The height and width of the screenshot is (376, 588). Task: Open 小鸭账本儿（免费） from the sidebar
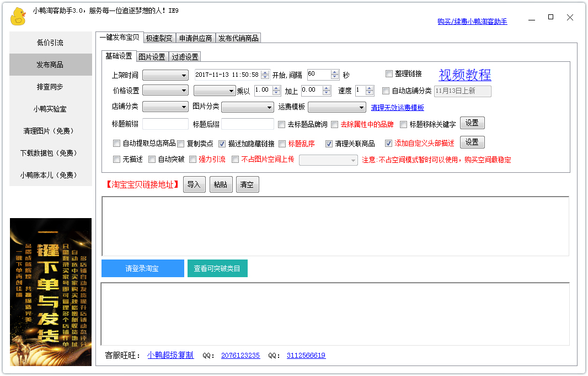(x=50, y=174)
